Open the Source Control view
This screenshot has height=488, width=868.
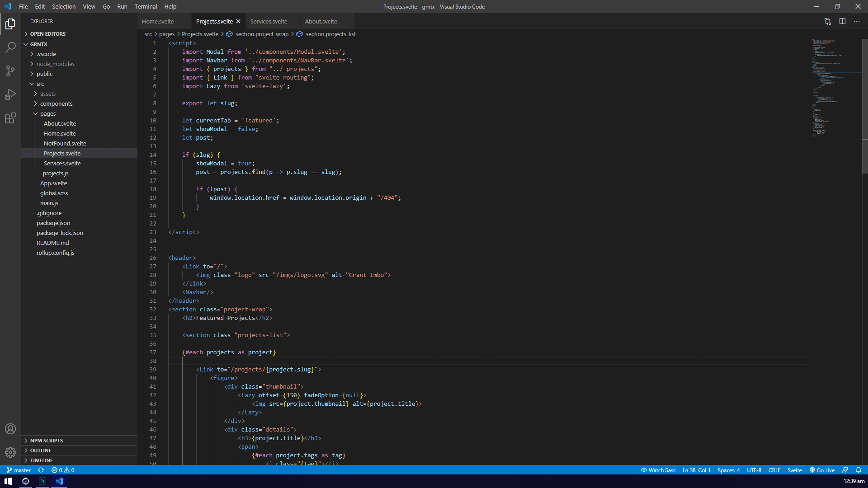coord(10,70)
